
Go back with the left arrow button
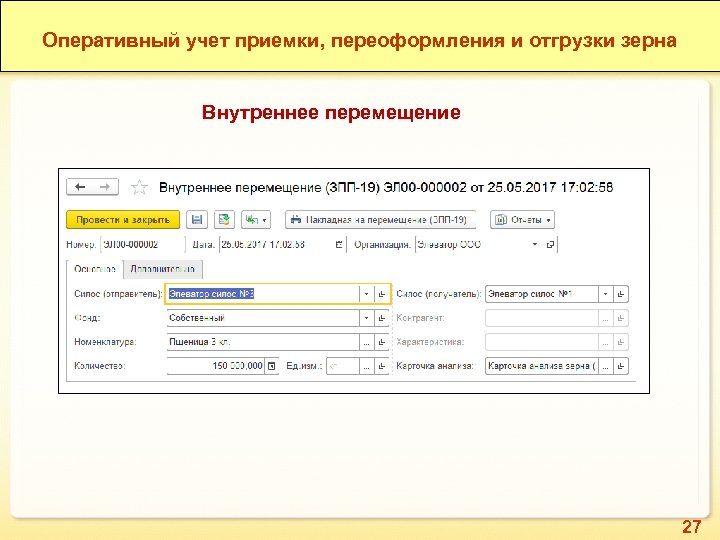(x=80, y=187)
